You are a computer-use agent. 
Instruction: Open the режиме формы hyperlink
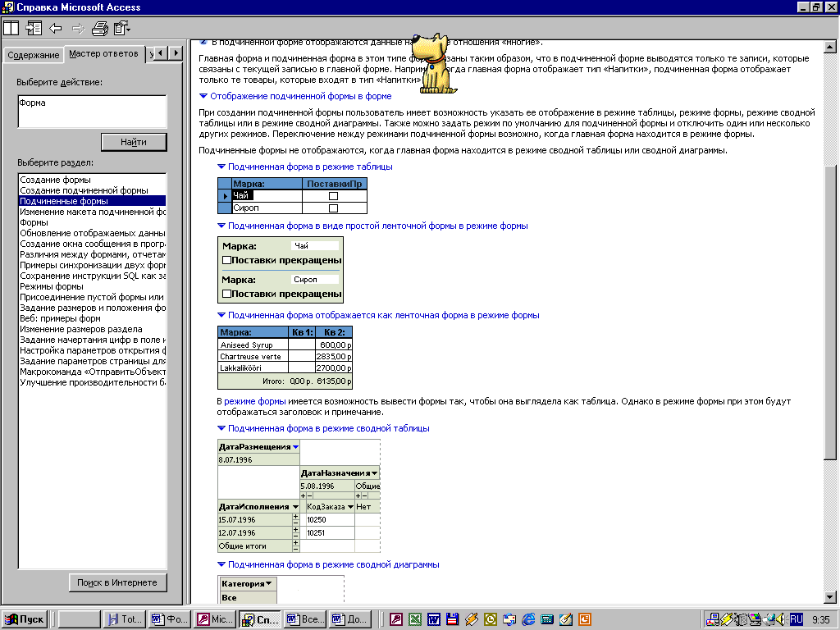[x=255, y=401]
